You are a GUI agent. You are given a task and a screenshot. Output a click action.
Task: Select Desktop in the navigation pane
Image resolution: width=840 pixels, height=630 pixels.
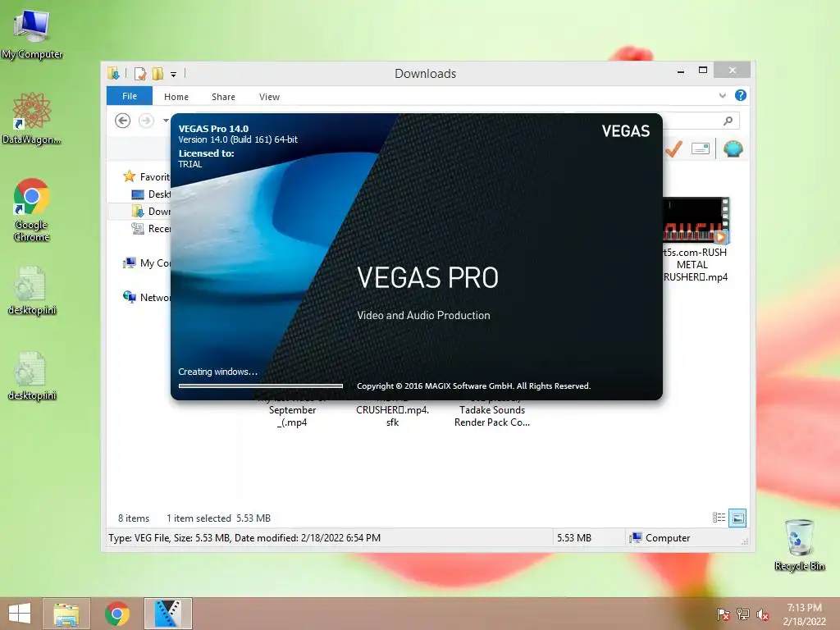click(x=151, y=194)
